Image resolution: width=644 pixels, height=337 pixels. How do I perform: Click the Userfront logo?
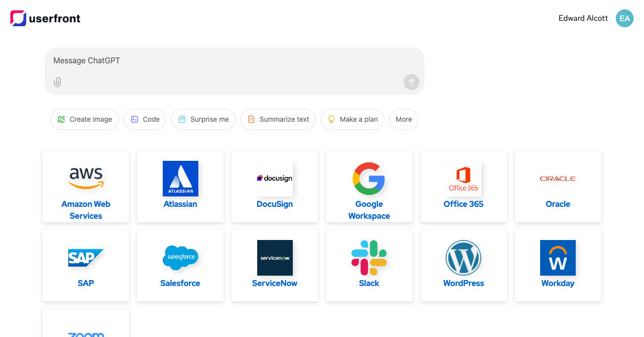tap(45, 19)
